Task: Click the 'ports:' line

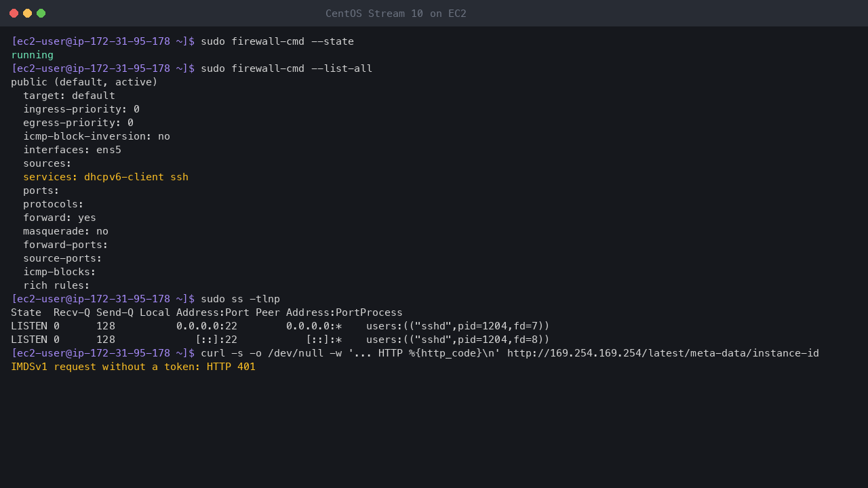Action: click(41, 190)
